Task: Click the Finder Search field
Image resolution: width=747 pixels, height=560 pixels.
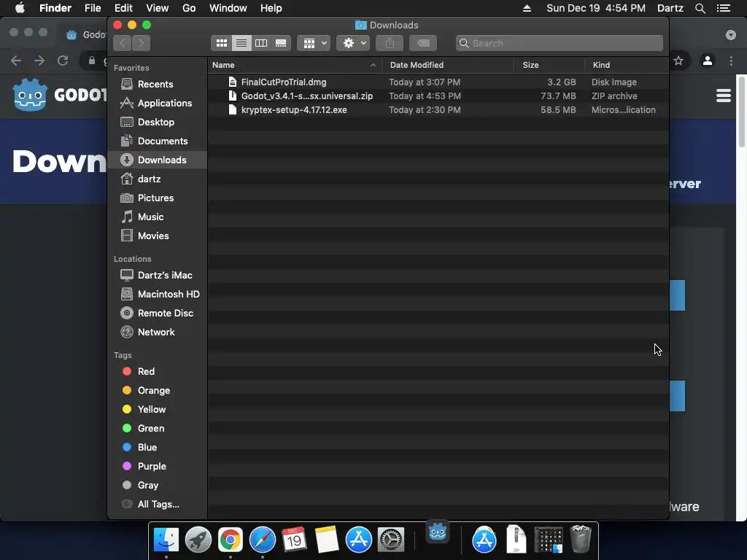Action: pyautogui.click(x=560, y=43)
